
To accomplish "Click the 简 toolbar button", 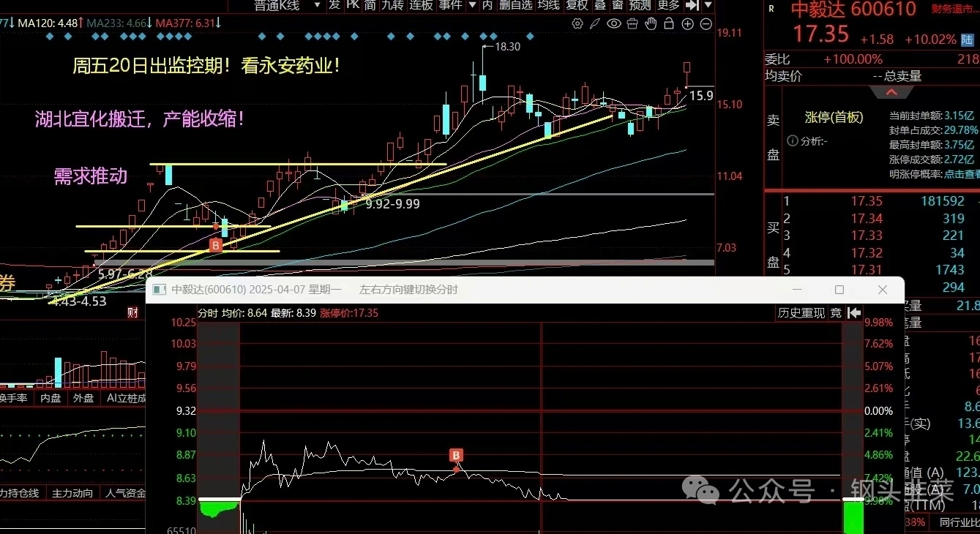I will pos(370,5).
